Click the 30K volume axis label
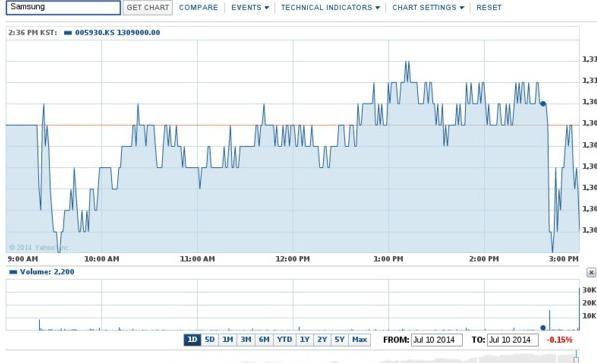Viewport: 597px width, 363px height. (589, 290)
